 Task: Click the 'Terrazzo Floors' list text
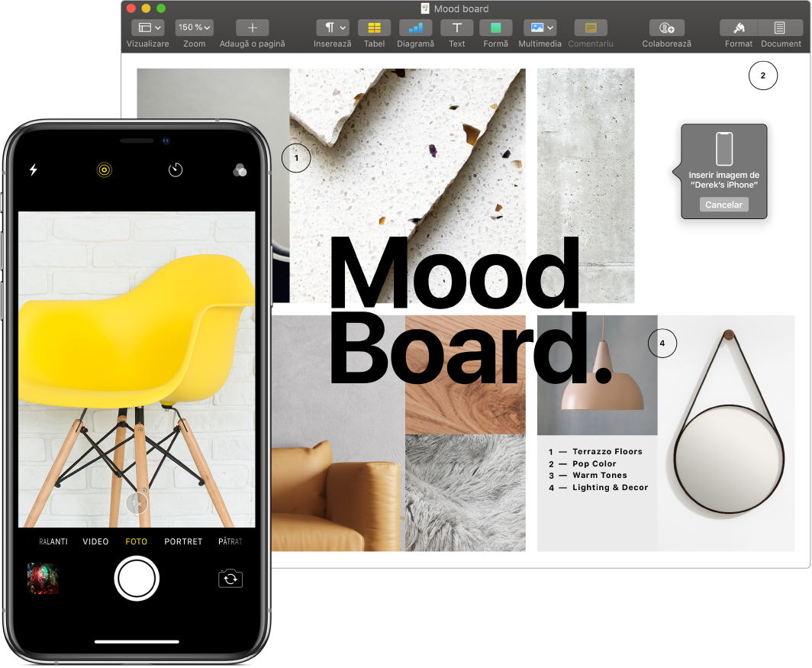607,451
